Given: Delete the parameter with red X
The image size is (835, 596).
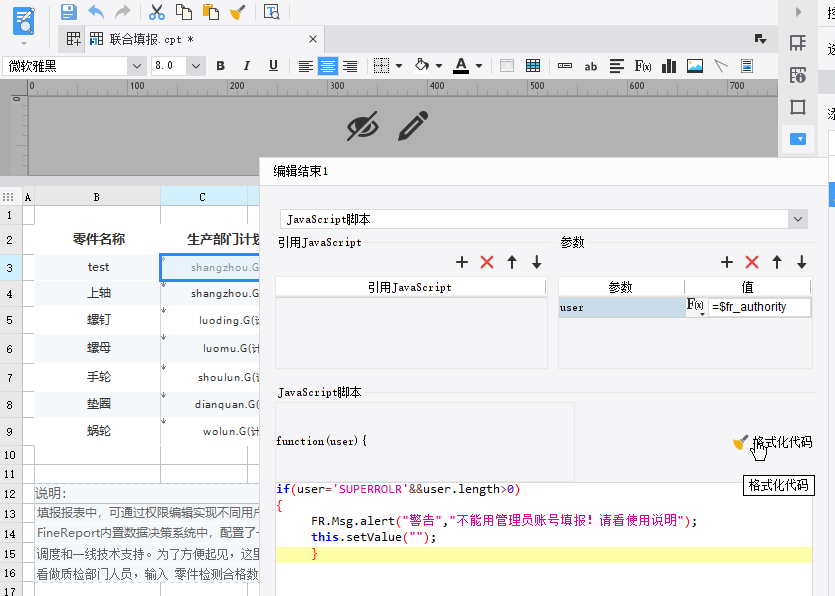Looking at the screenshot, I should click(x=752, y=262).
